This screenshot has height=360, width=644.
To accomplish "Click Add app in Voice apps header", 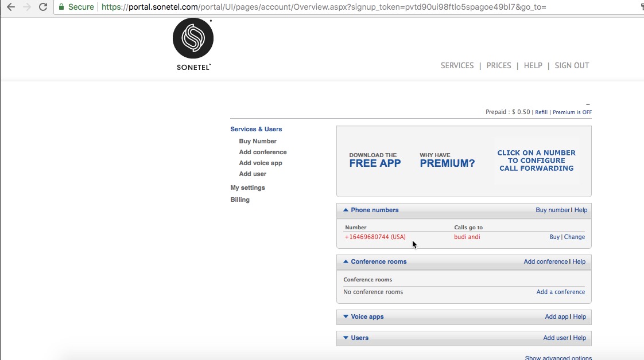I will (x=557, y=316).
